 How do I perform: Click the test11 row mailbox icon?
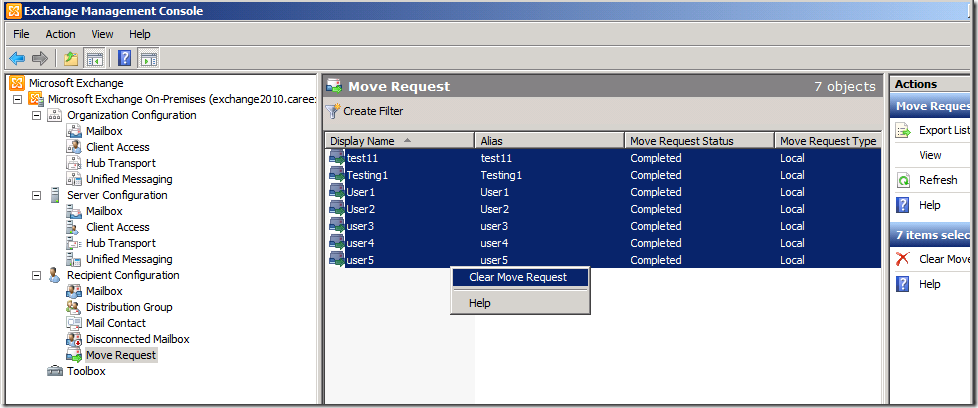[337, 158]
